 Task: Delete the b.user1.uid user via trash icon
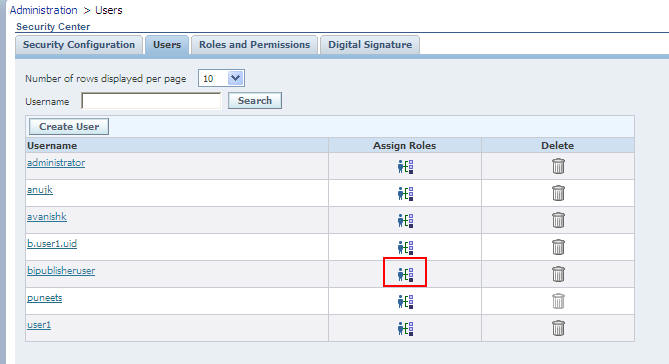coord(558,247)
